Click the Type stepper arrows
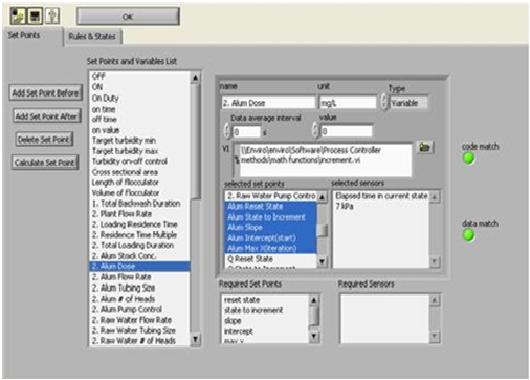The height and width of the screenshot is (380, 530). 384,101
